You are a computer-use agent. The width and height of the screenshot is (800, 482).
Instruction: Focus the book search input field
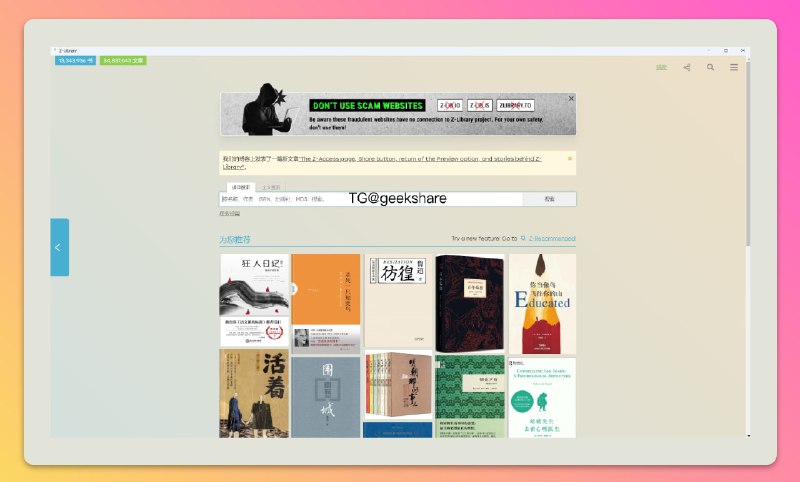370,199
